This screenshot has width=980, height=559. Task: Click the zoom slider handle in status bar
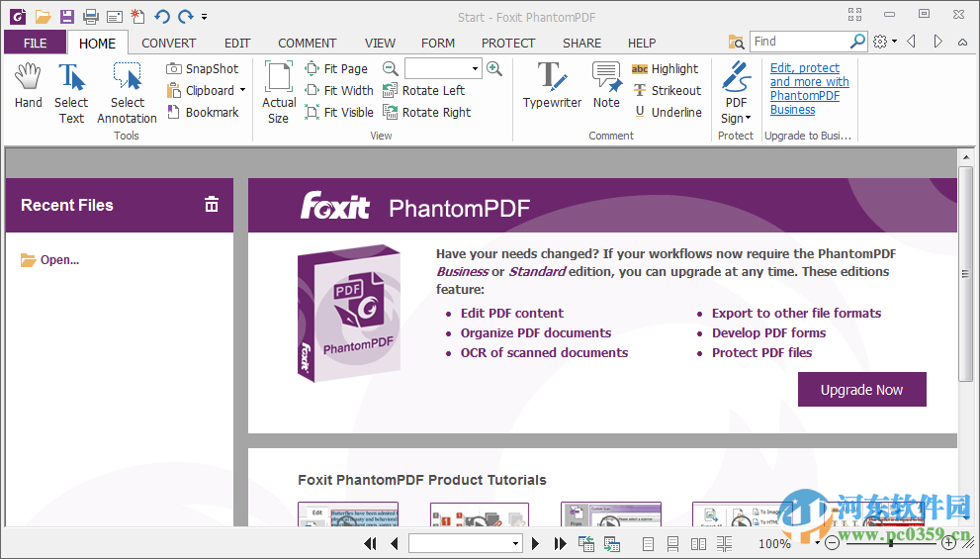tap(891, 543)
